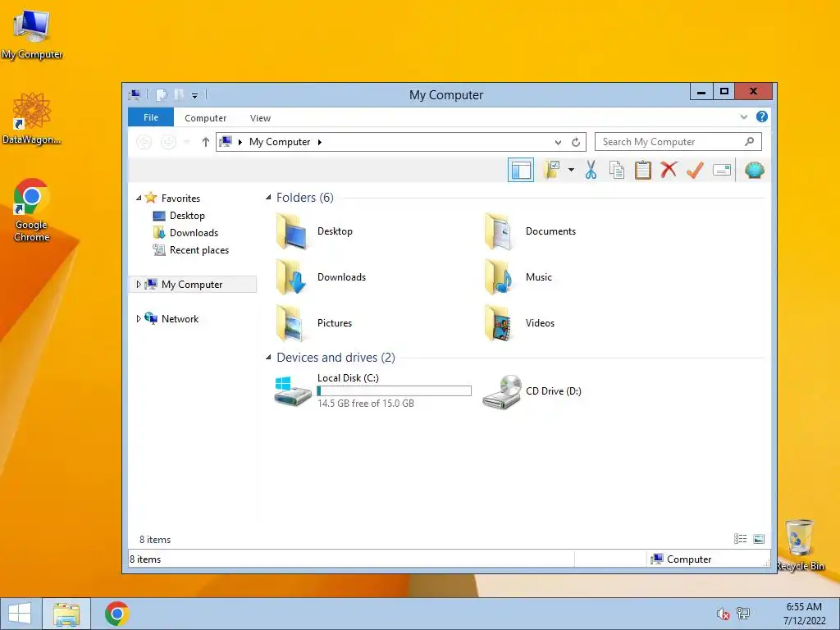This screenshot has width=840, height=630.
Task: Select the Videos folder icon
Action: click(x=500, y=323)
